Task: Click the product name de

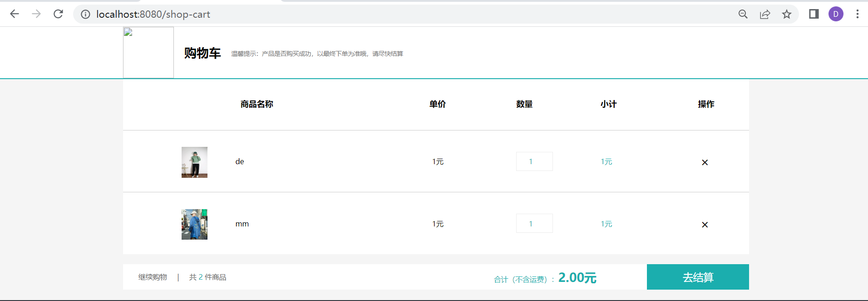Action: pos(240,161)
